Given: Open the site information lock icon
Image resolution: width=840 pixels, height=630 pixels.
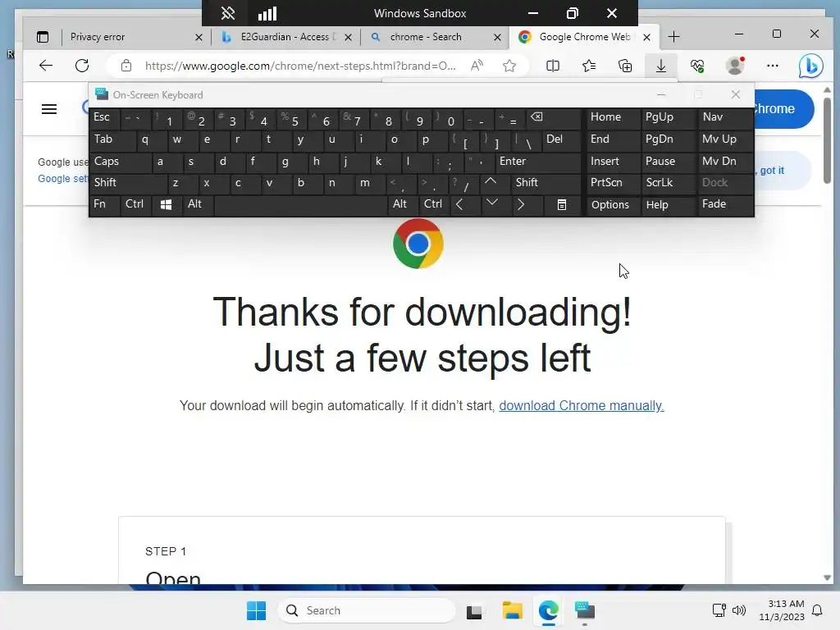Looking at the screenshot, I should click(126, 66).
